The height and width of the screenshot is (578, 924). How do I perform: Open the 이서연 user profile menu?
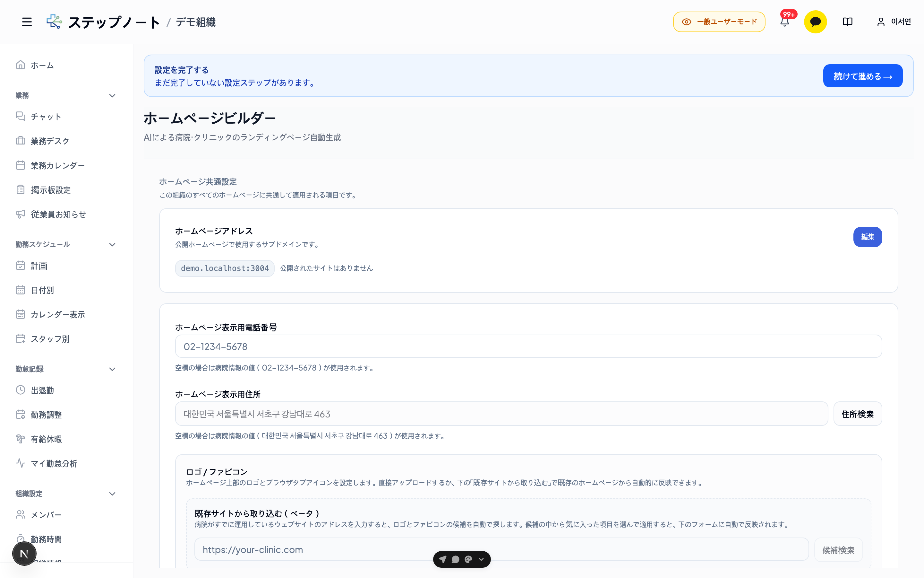[x=894, y=22]
